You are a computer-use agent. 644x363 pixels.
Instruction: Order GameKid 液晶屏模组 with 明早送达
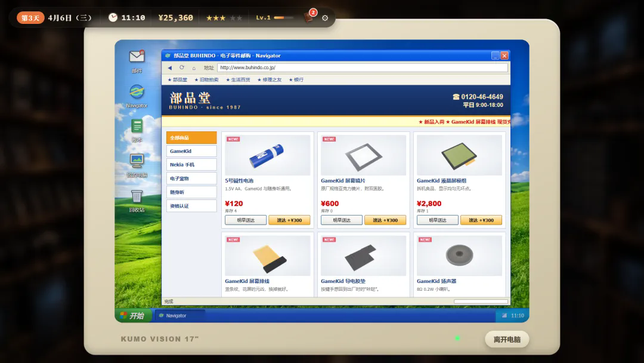click(x=438, y=220)
